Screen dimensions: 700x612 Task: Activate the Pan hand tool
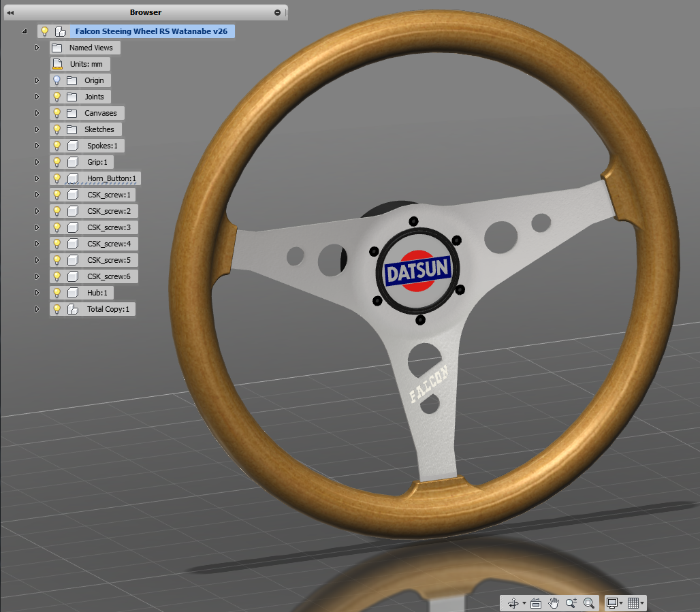pyautogui.click(x=554, y=603)
